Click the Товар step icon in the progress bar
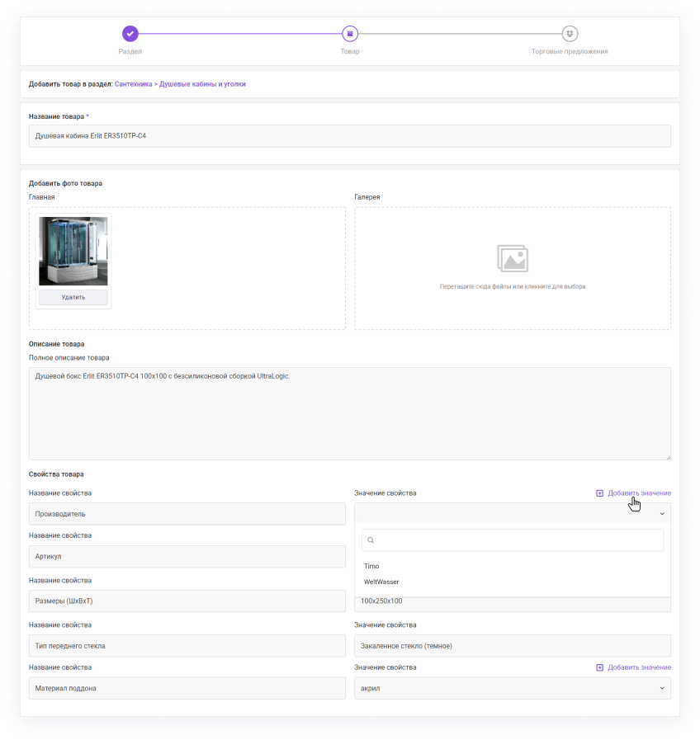 tap(350, 34)
